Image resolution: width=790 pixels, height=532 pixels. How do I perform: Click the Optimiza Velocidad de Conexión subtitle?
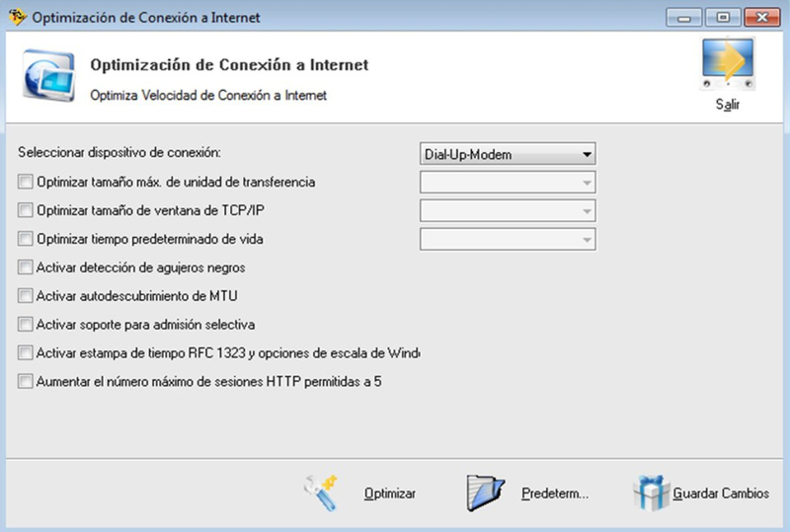(208, 95)
